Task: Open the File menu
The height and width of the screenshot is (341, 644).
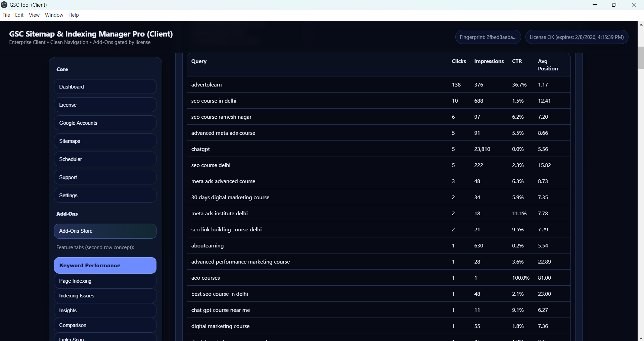Action: (6, 15)
